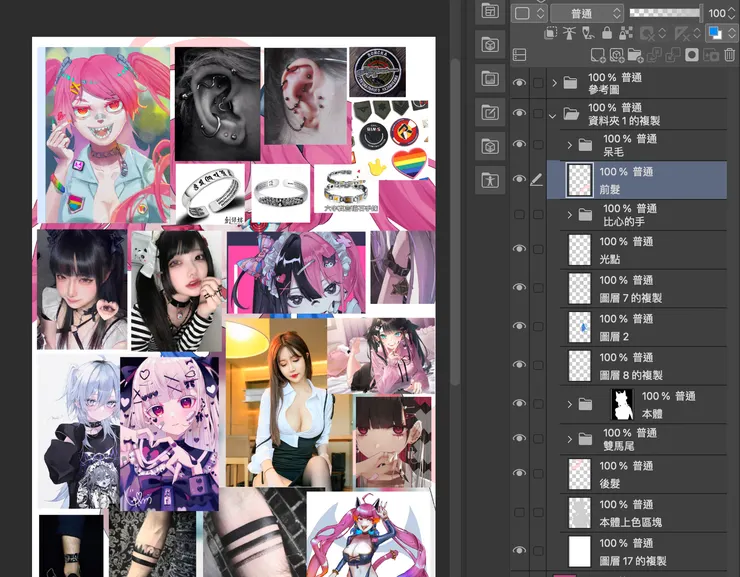Select the 本體上色區塊 layer name
Screen dimensions: 740x577
pos(631,522)
